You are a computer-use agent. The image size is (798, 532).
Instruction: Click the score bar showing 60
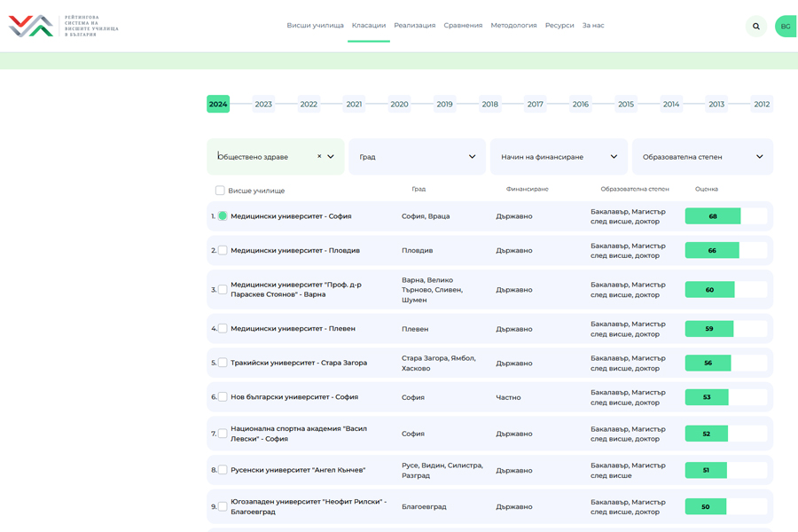pos(725,289)
